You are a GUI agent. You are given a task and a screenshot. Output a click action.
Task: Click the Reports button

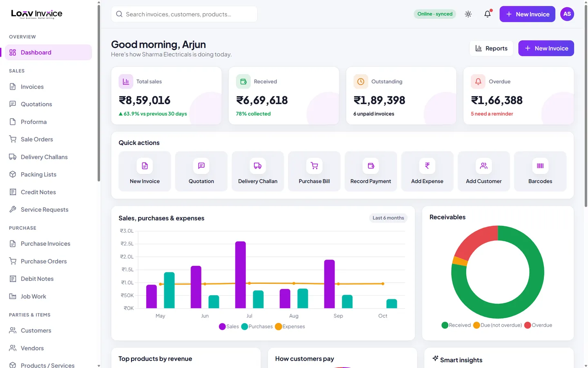(x=491, y=48)
